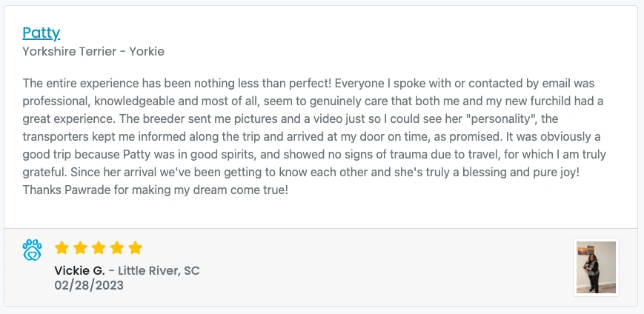Viewport: 644px width, 314px height.
Task: Click the third gold rating star
Action: pyautogui.click(x=99, y=248)
